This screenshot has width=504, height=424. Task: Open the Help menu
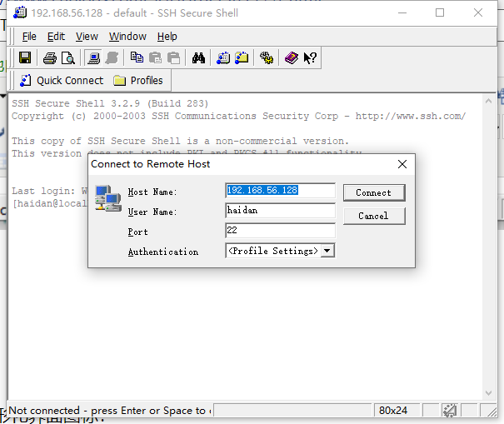167,37
